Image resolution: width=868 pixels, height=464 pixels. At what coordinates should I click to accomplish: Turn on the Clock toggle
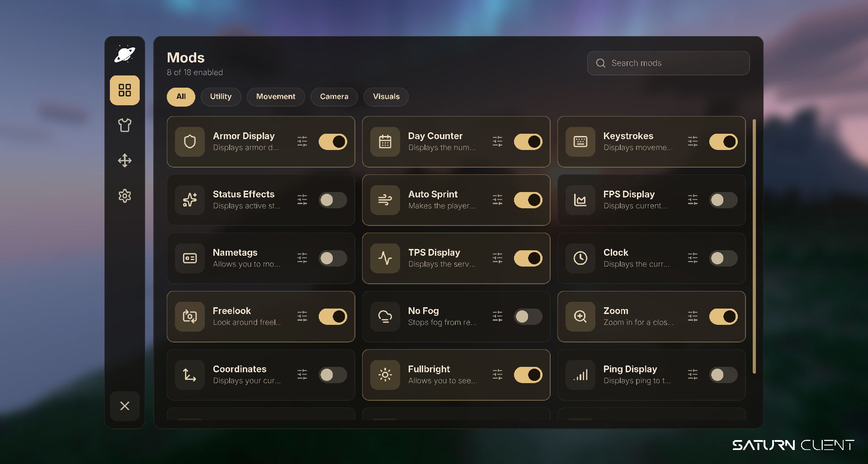tap(723, 258)
